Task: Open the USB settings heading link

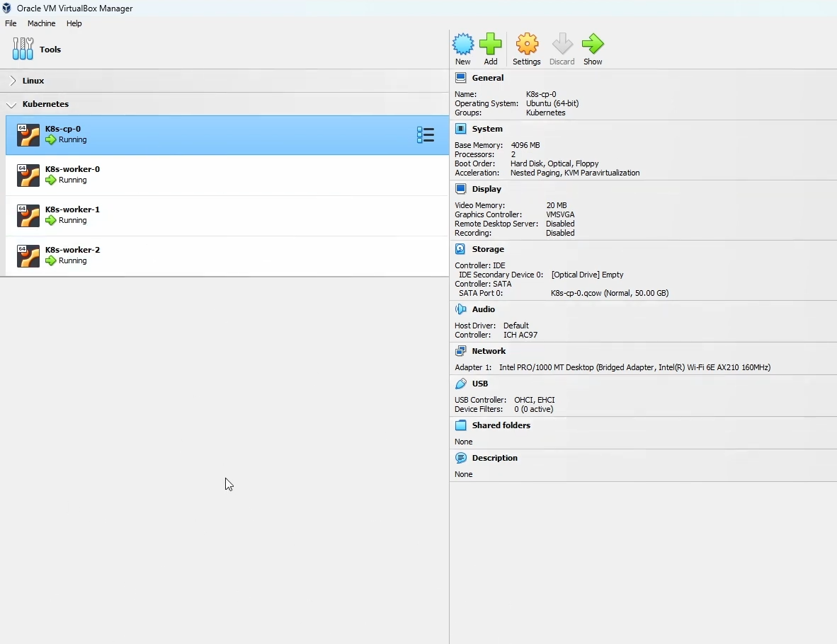Action: (480, 384)
